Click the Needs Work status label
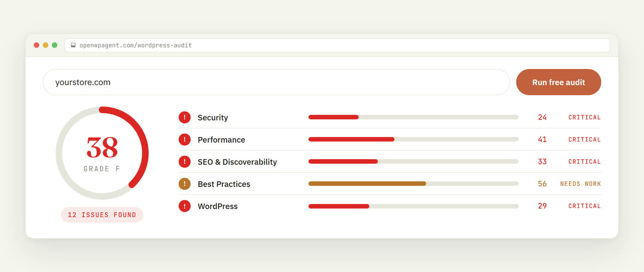644x272 pixels. point(581,184)
